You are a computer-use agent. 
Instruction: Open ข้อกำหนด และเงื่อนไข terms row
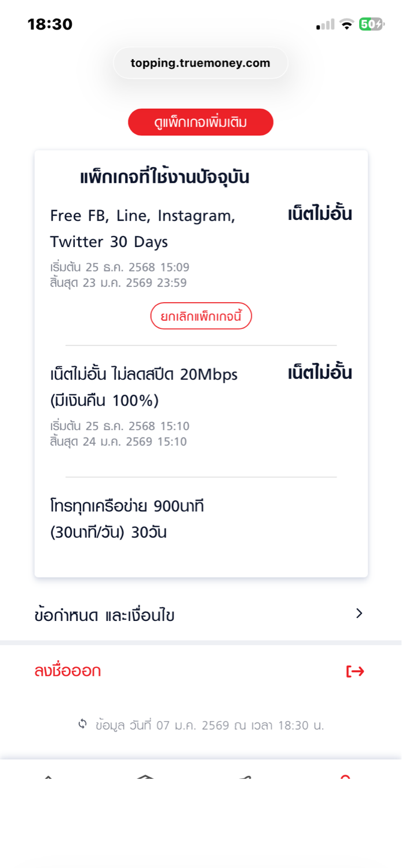(104, 615)
